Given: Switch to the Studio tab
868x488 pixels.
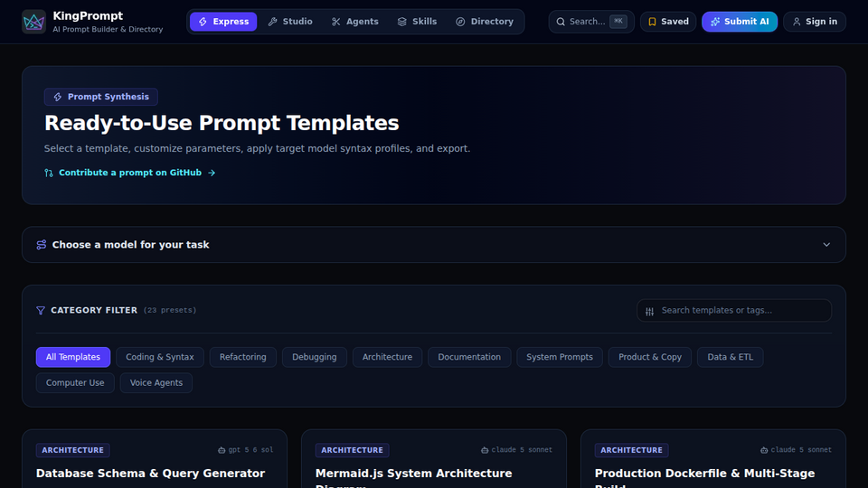Looking at the screenshot, I should pos(290,22).
